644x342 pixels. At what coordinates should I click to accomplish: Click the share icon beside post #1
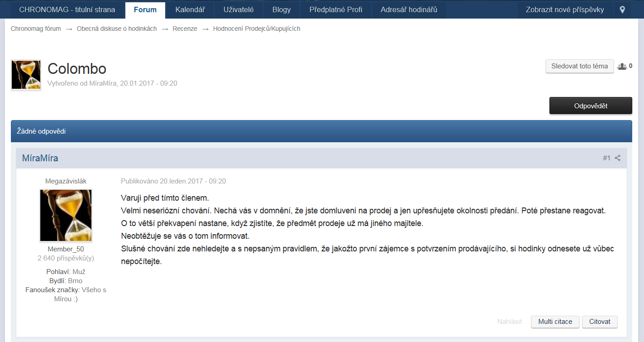618,158
